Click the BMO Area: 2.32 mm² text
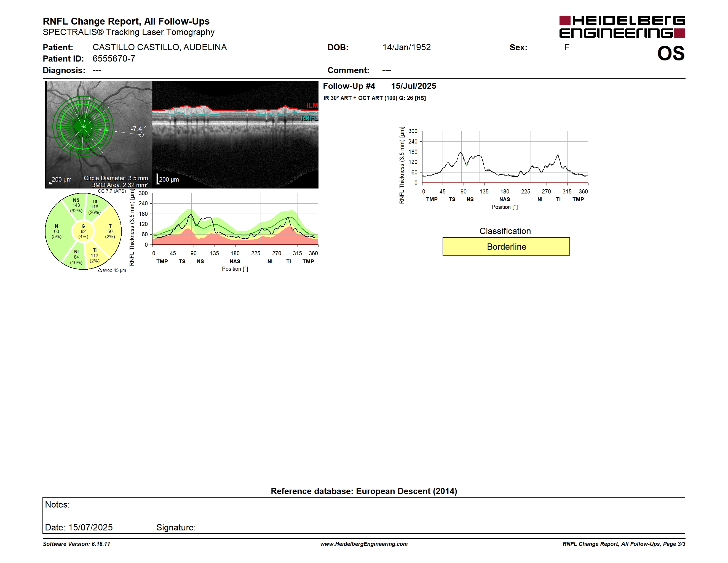The height and width of the screenshot is (563, 728). click(120, 185)
